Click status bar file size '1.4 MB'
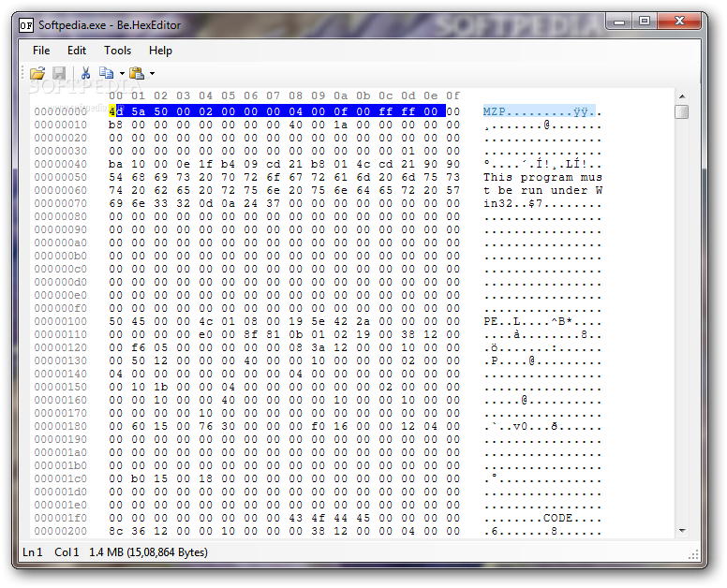This screenshot has width=727, height=588. (x=107, y=552)
